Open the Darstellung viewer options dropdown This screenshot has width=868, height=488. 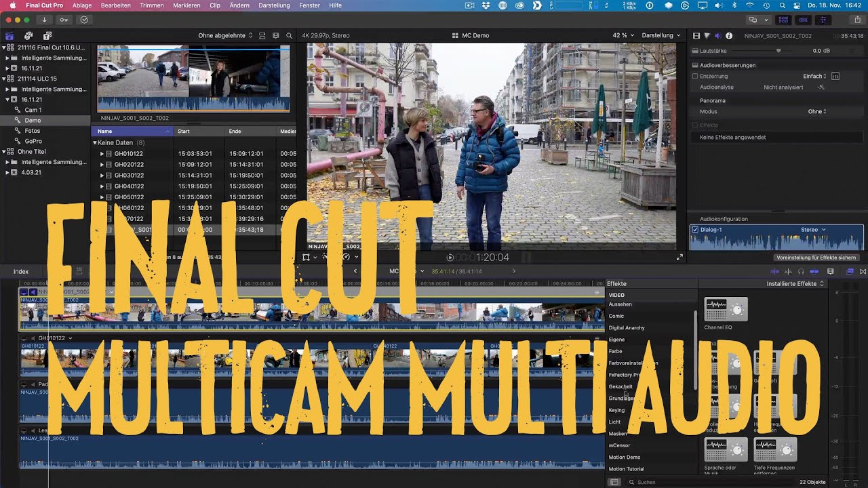coord(661,35)
